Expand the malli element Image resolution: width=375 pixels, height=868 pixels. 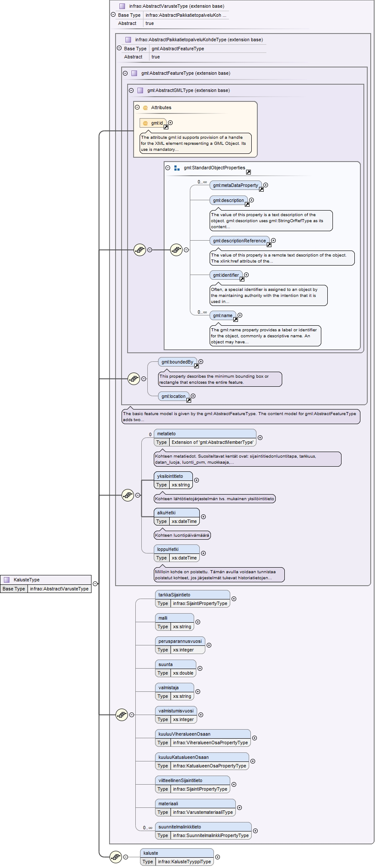point(198,622)
